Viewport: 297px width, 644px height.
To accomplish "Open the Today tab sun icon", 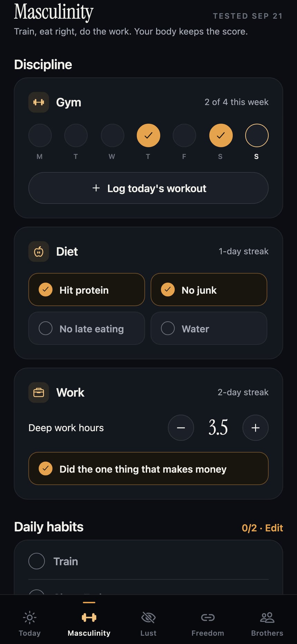I will point(30,617).
